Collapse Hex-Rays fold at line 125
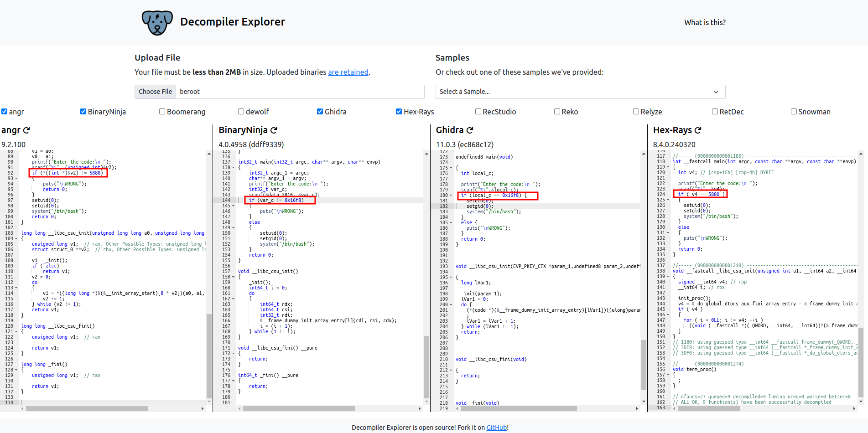 (668, 200)
